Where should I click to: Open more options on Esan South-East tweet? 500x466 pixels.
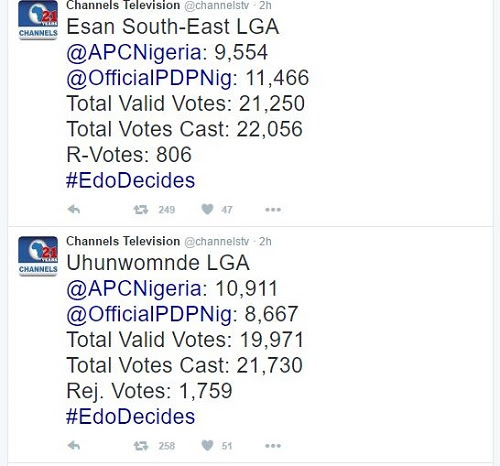(x=273, y=210)
